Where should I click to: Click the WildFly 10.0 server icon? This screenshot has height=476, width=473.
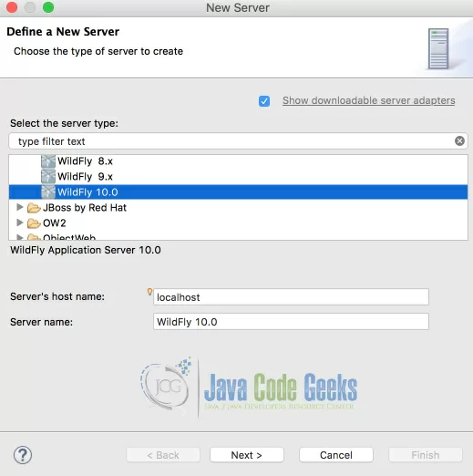pyautogui.click(x=48, y=191)
